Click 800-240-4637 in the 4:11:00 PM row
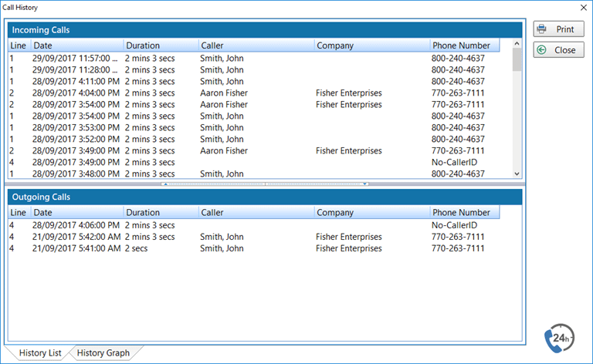Screen dimensions: 593x364 (458, 81)
